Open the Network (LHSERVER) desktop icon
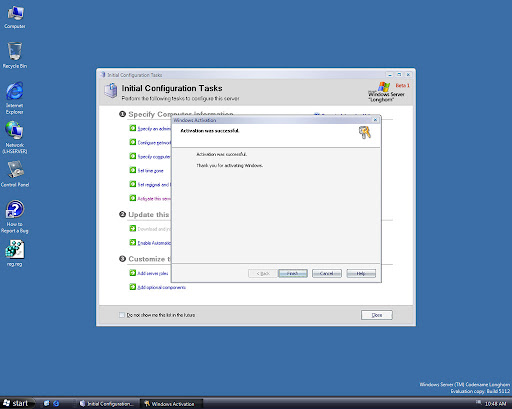This screenshot has width=512, height=409. [15, 137]
